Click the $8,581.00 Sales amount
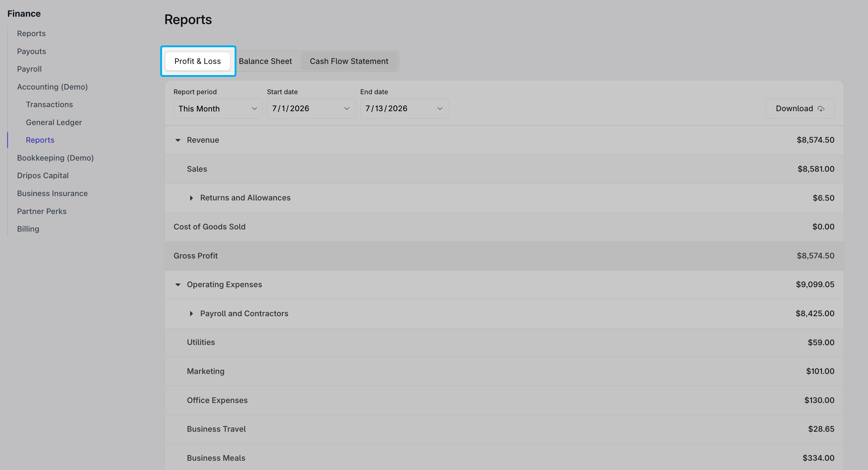The width and height of the screenshot is (868, 470). (816, 169)
